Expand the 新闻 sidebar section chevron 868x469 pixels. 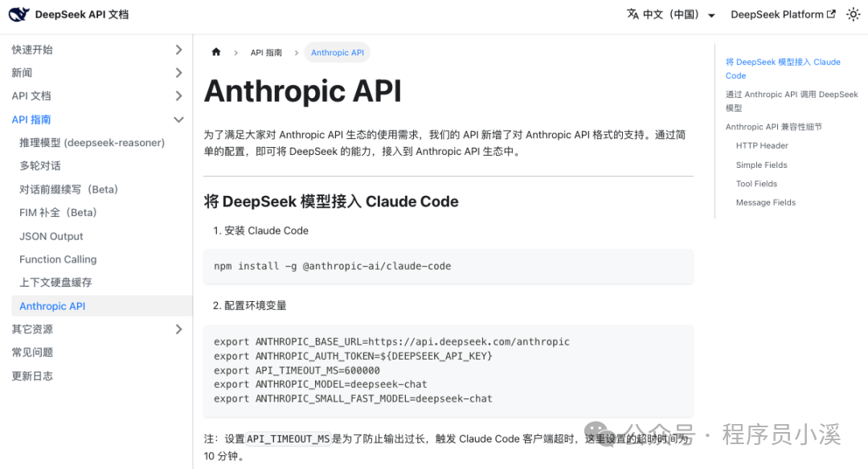178,73
